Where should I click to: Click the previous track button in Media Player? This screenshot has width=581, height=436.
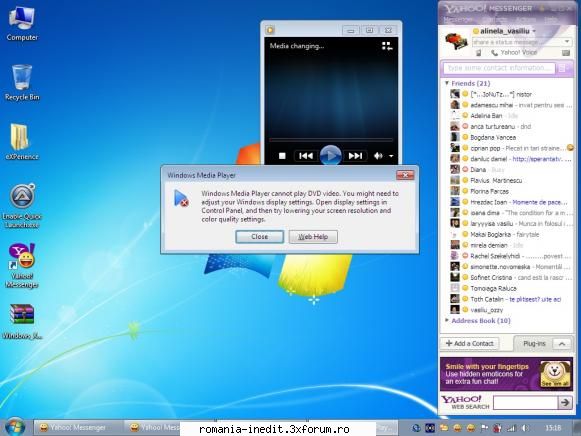(x=306, y=156)
